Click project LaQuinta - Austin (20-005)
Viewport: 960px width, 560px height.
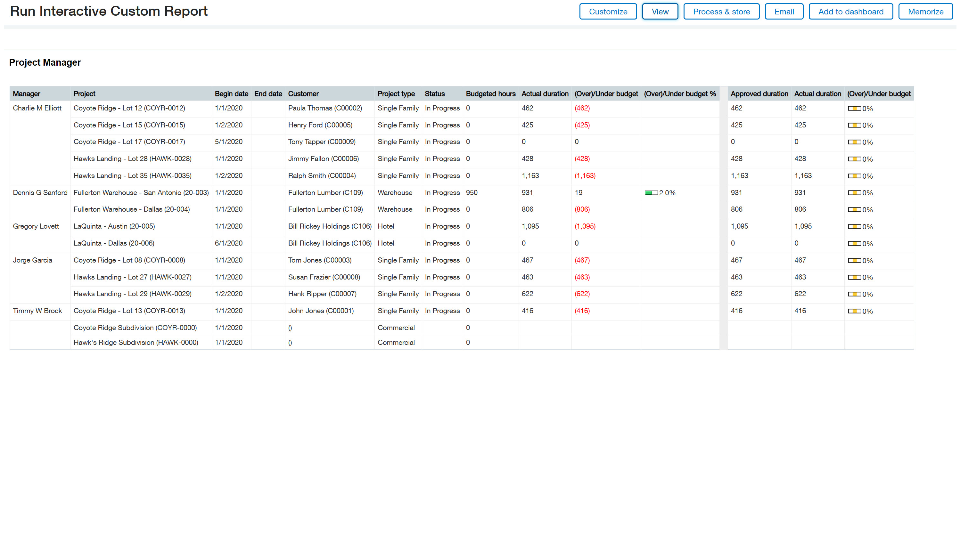point(114,226)
